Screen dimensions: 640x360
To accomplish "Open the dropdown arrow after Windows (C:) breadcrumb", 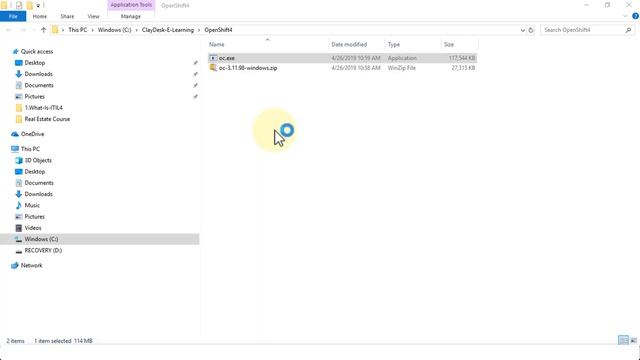I will pos(137,30).
